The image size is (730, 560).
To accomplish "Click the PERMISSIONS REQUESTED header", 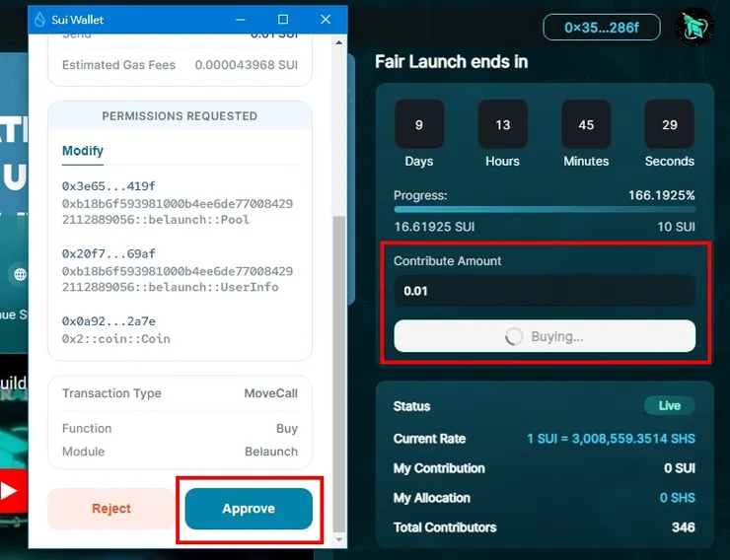I will pyautogui.click(x=180, y=115).
